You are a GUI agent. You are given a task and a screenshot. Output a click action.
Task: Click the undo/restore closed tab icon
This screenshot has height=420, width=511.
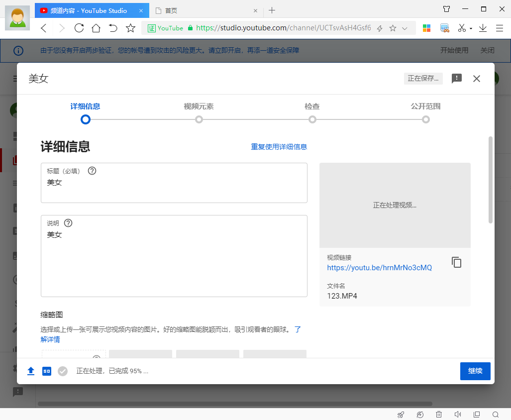(x=113, y=28)
